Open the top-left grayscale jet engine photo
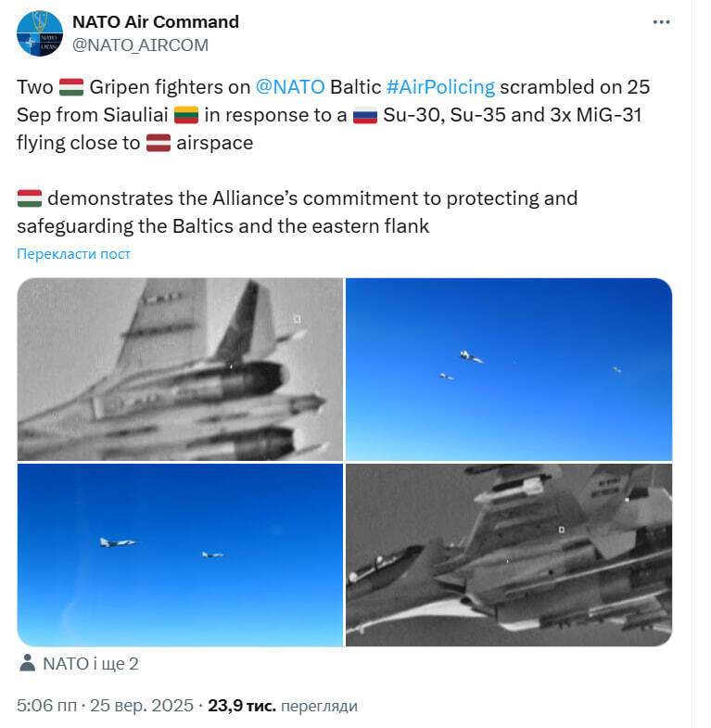711x728 pixels. [180, 369]
